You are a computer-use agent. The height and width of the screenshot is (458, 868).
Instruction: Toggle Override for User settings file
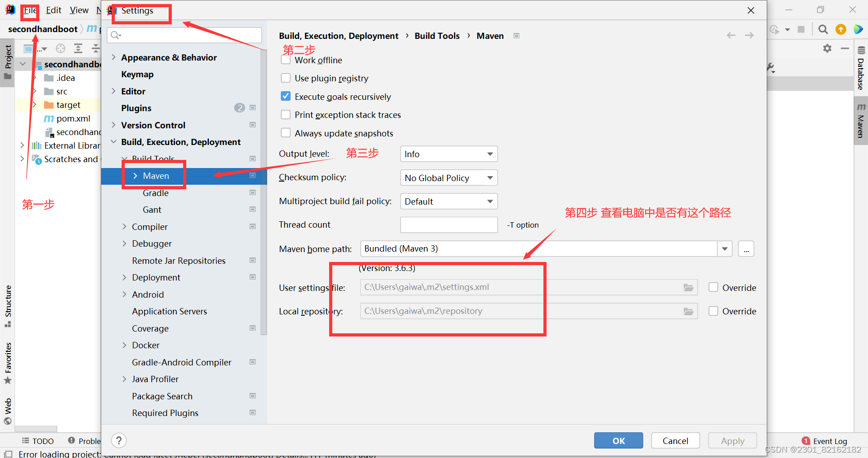[713, 287]
